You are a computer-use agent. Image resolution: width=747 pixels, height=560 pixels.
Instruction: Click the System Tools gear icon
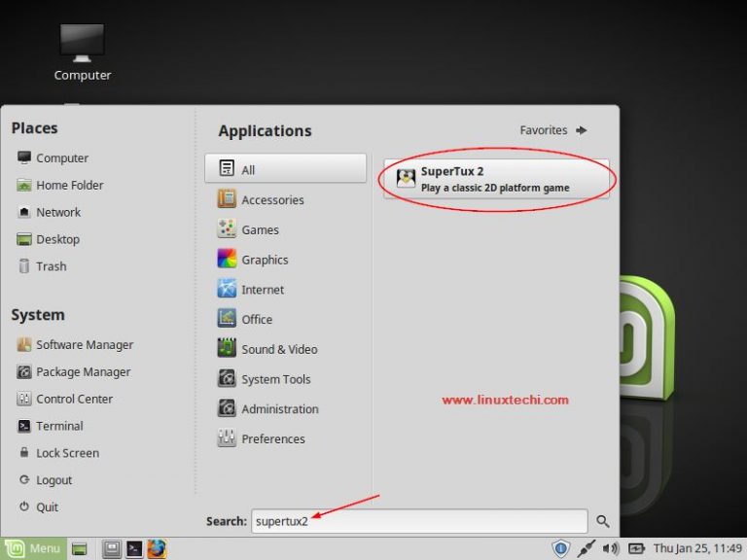pyautogui.click(x=227, y=378)
